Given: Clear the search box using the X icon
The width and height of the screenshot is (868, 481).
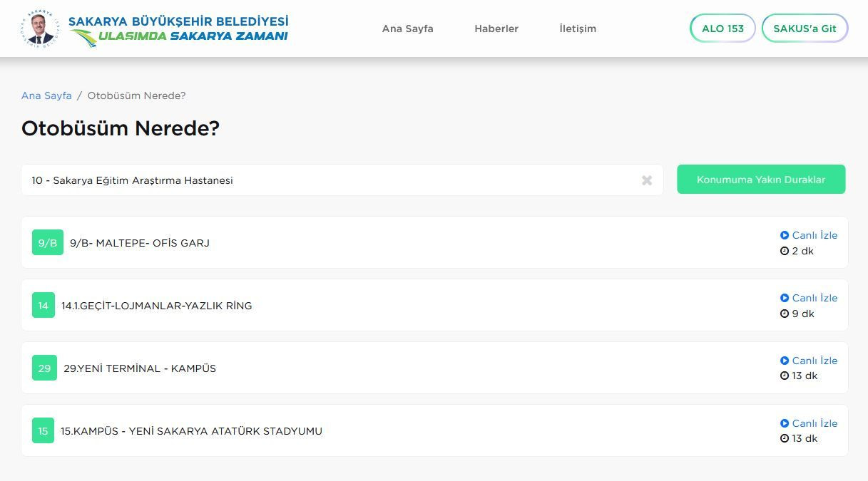Looking at the screenshot, I should tap(646, 180).
